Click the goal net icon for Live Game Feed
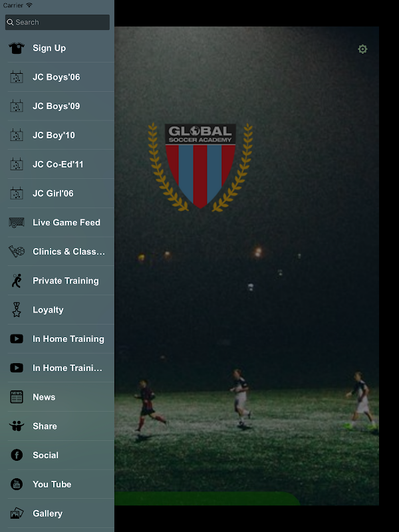This screenshot has width=399, height=532. tap(16, 223)
